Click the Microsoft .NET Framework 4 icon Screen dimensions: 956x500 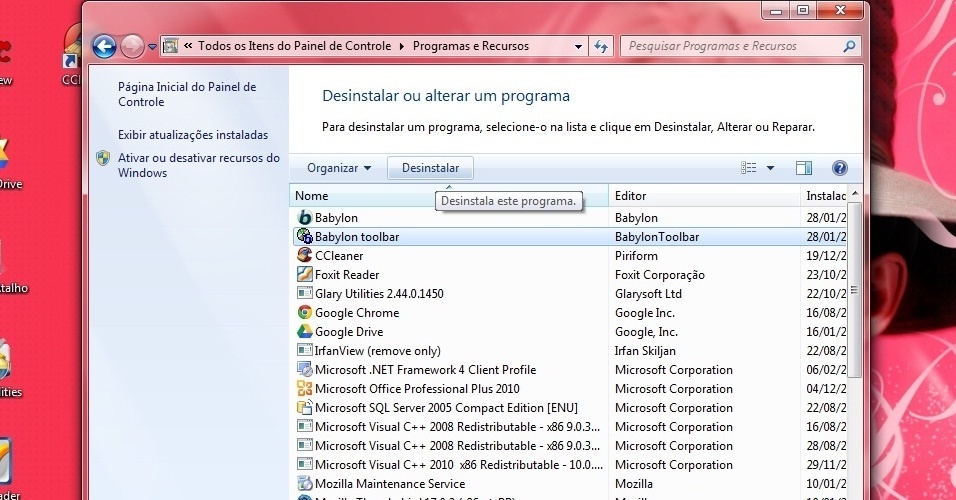304,370
